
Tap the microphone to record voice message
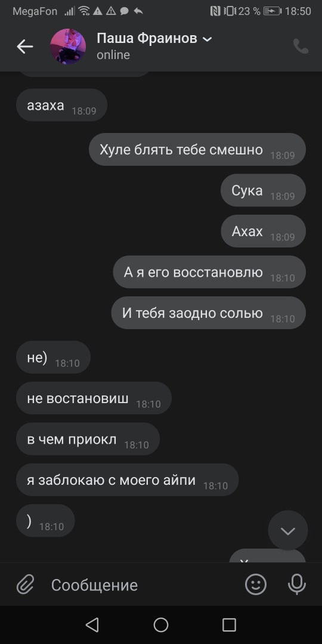click(x=297, y=584)
